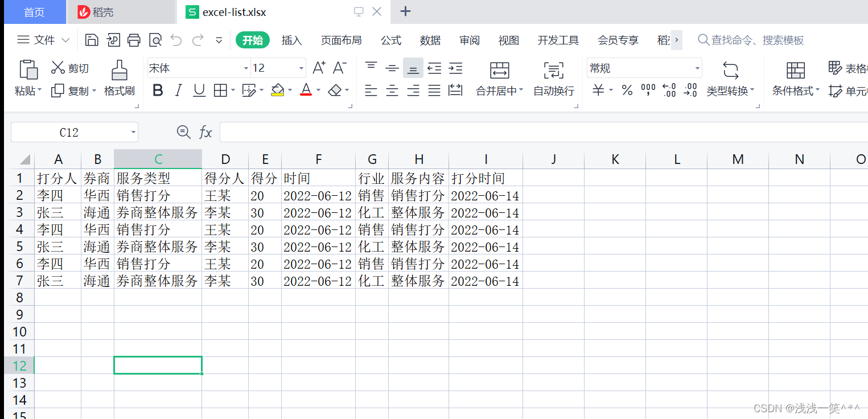Viewport: 868px width, 419px height.
Task: Click the Redo arrow
Action: tap(198, 40)
